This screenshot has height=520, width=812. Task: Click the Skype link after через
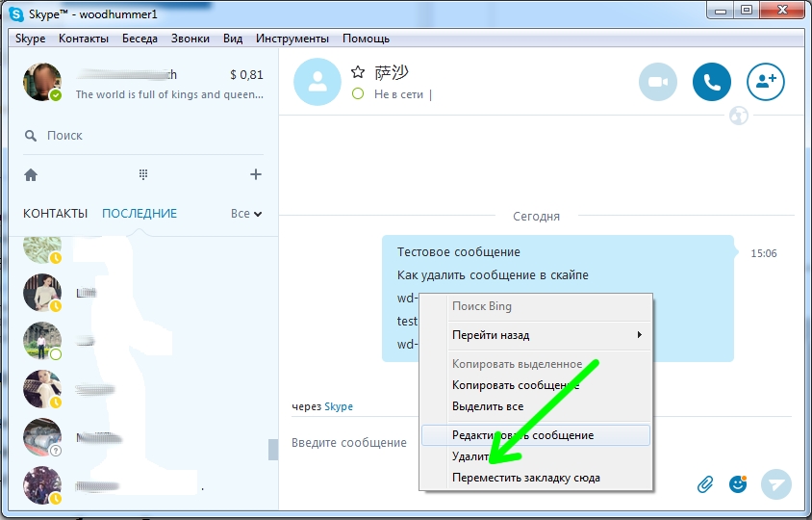coord(339,407)
